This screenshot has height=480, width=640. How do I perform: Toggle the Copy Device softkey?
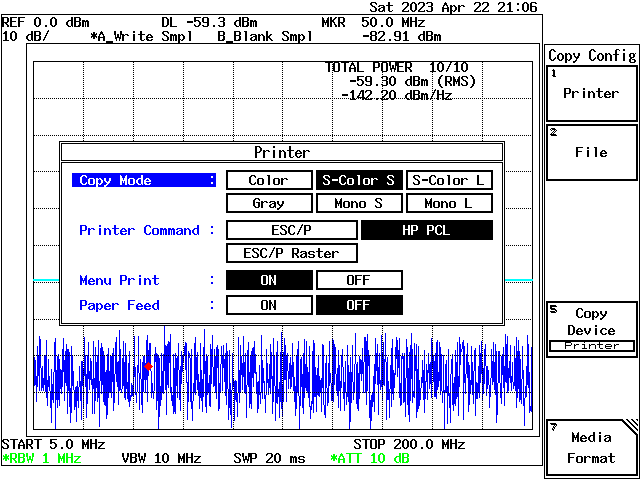pos(591,329)
